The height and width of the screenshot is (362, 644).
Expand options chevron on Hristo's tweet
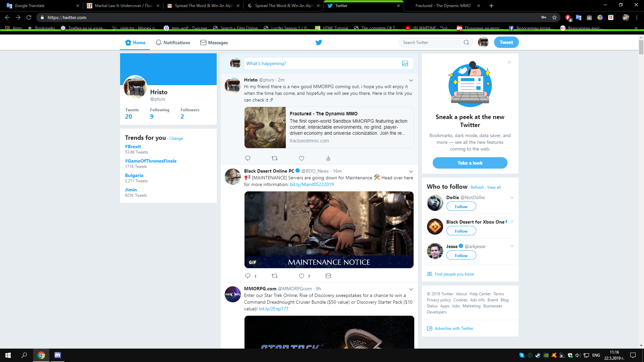click(411, 80)
